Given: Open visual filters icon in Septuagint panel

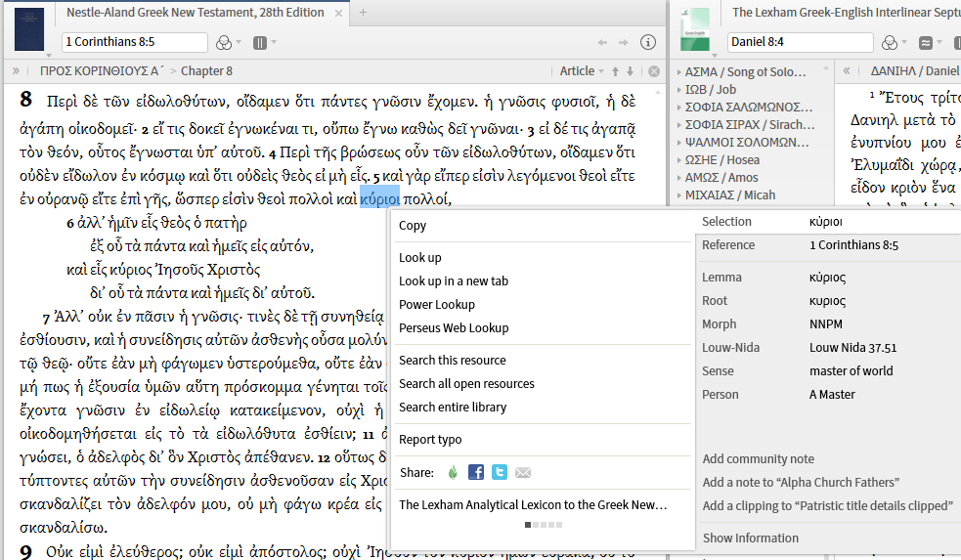Looking at the screenshot, I should 890,42.
